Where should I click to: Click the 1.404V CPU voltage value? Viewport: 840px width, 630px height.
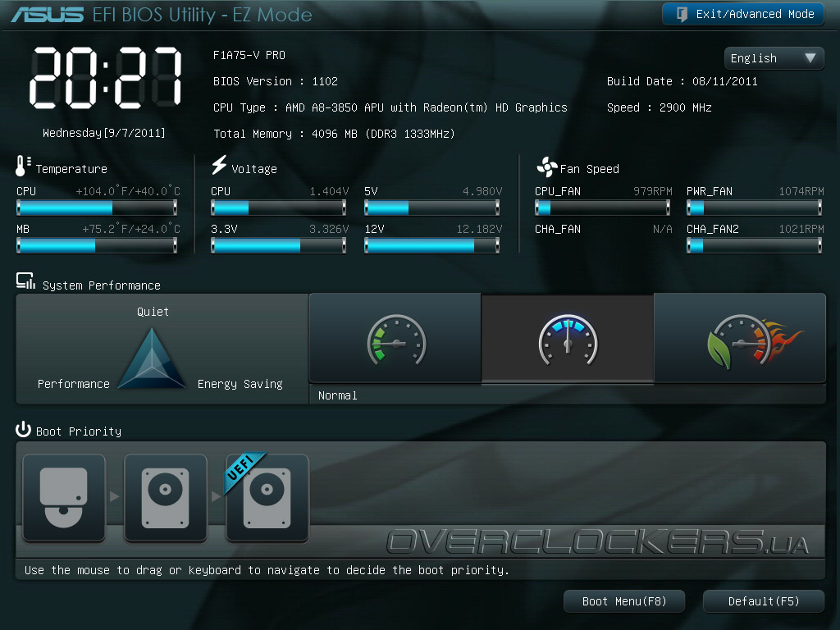[x=329, y=191]
